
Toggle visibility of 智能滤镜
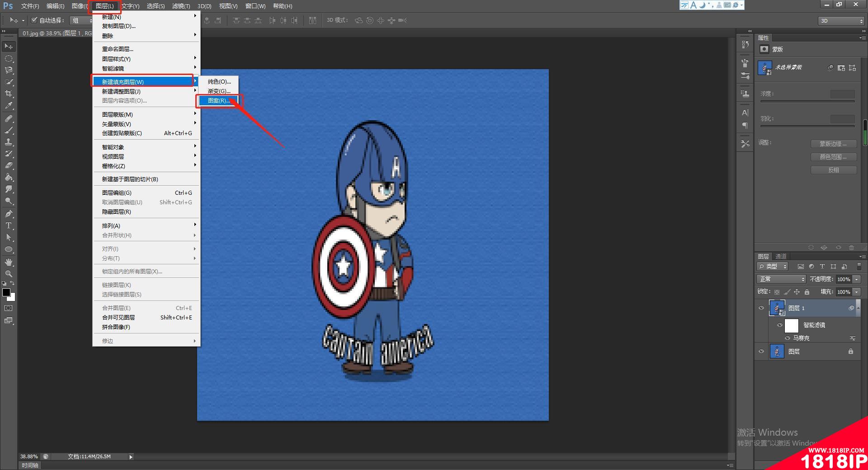pyautogui.click(x=780, y=325)
